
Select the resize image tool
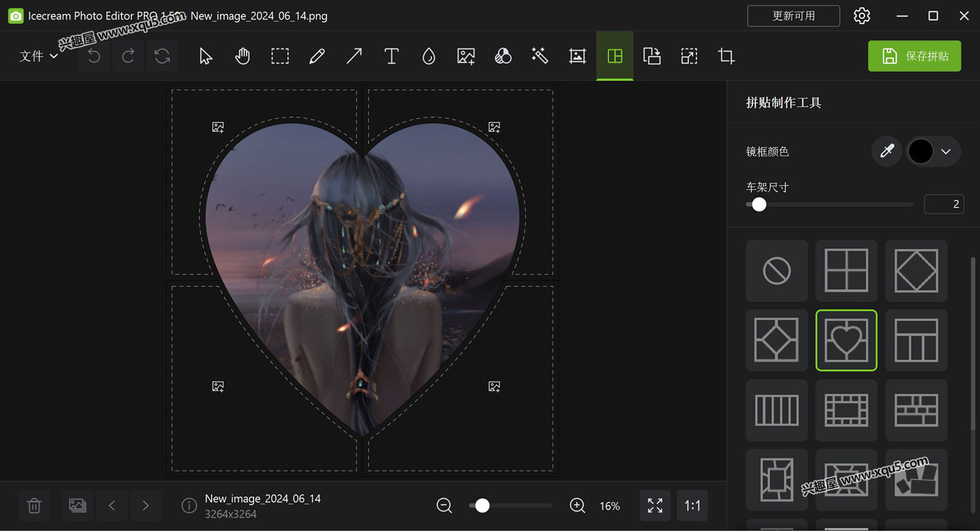(689, 56)
